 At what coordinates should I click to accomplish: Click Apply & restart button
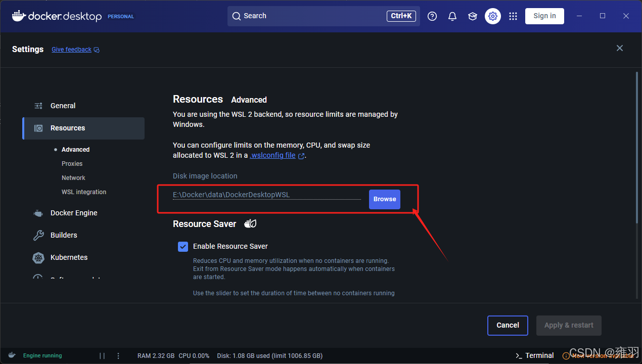pos(569,326)
